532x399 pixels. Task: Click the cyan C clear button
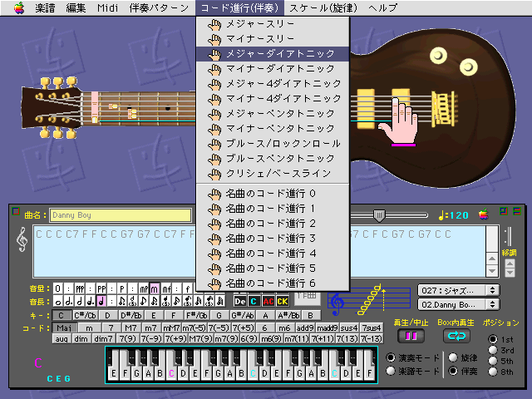(253, 301)
